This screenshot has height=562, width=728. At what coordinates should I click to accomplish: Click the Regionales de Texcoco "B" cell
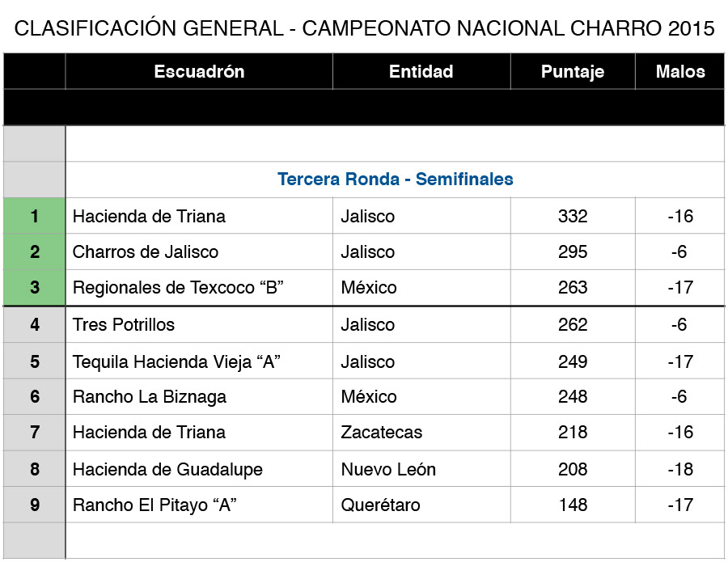(x=177, y=287)
